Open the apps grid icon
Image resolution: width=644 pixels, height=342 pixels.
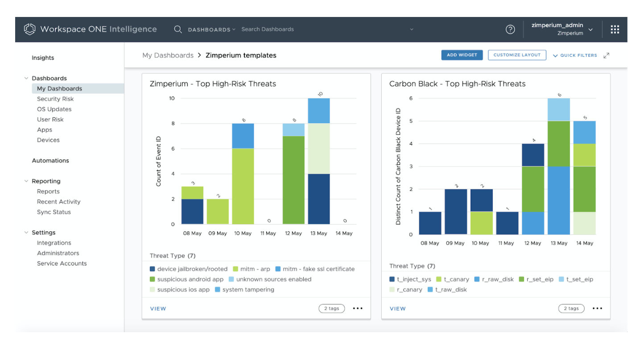pyautogui.click(x=615, y=29)
